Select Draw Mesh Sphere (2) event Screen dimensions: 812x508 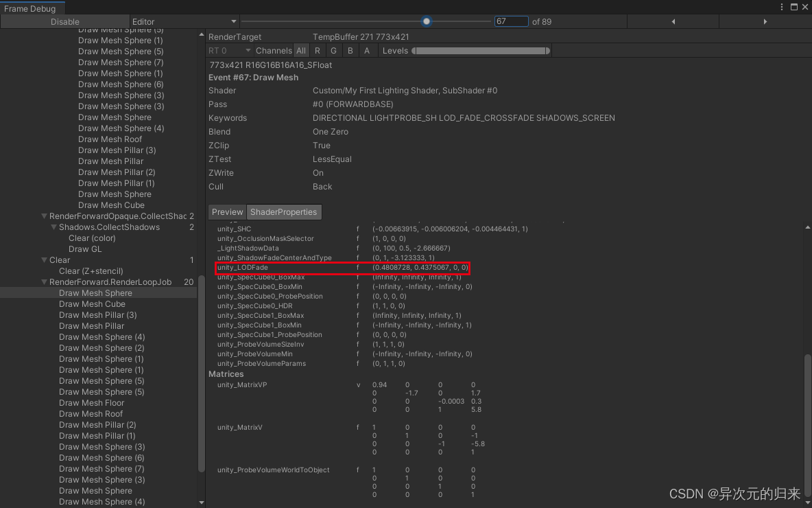pyautogui.click(x=101, y=348)
